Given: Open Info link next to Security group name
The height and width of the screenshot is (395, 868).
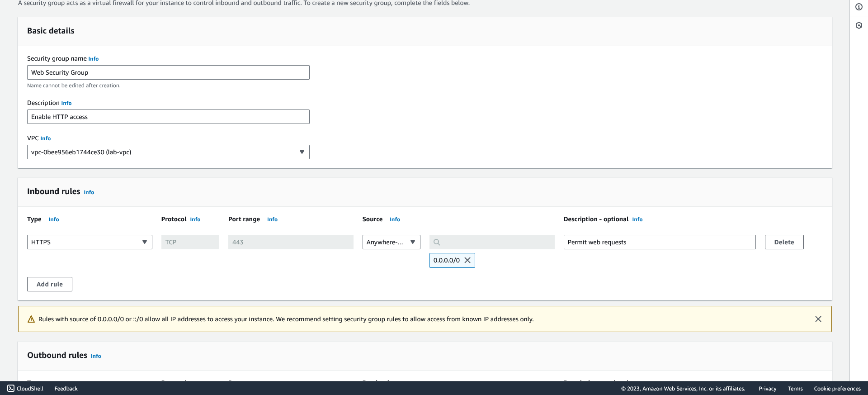Looking at the screenshot, I should coord(94,59).
